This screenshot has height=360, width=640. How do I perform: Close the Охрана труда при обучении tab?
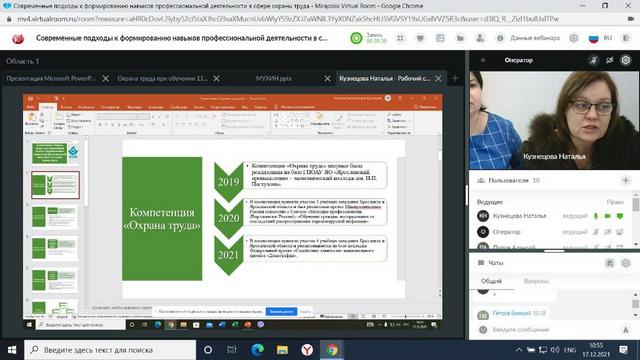pyautogui.click(x=216, y=78)
